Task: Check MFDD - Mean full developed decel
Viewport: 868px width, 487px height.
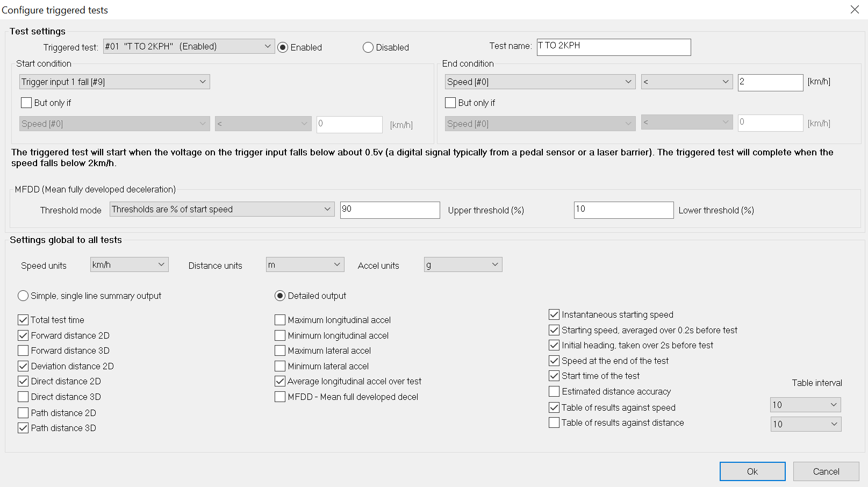Action: coord(280,397)
